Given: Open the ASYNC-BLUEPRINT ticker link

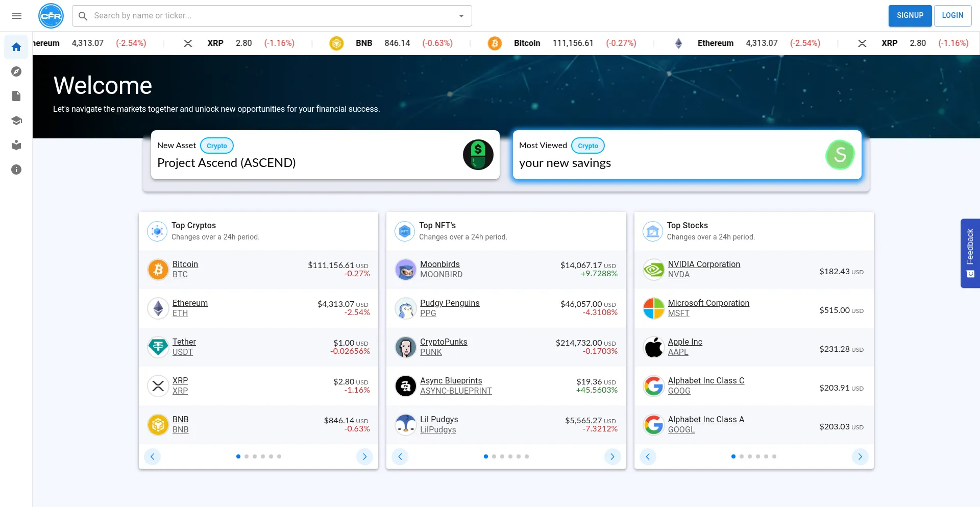Looking at the screenshot, I should (456, 391).
